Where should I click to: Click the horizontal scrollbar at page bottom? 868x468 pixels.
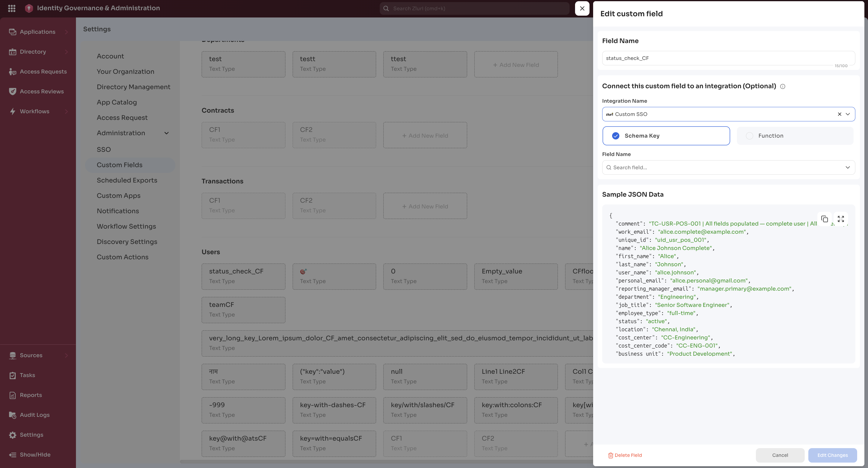point(386,462)
